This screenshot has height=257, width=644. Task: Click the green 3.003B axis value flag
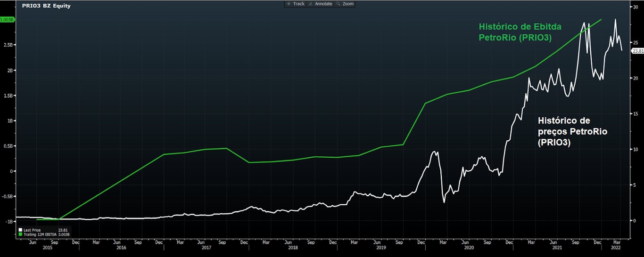pyautogui.click(x=8, y=20)
